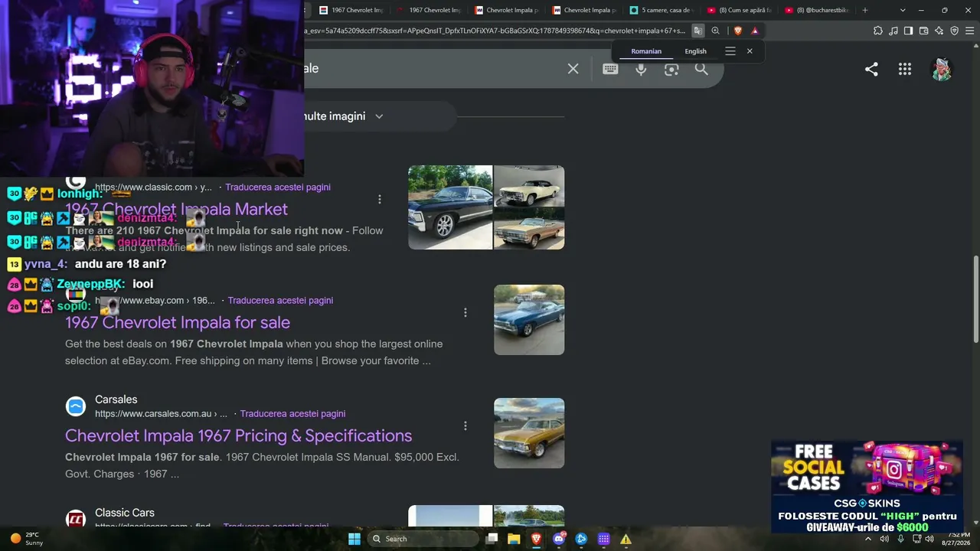Open the Windows Start menu
The image size is (980, 551).
pos(354,539)
